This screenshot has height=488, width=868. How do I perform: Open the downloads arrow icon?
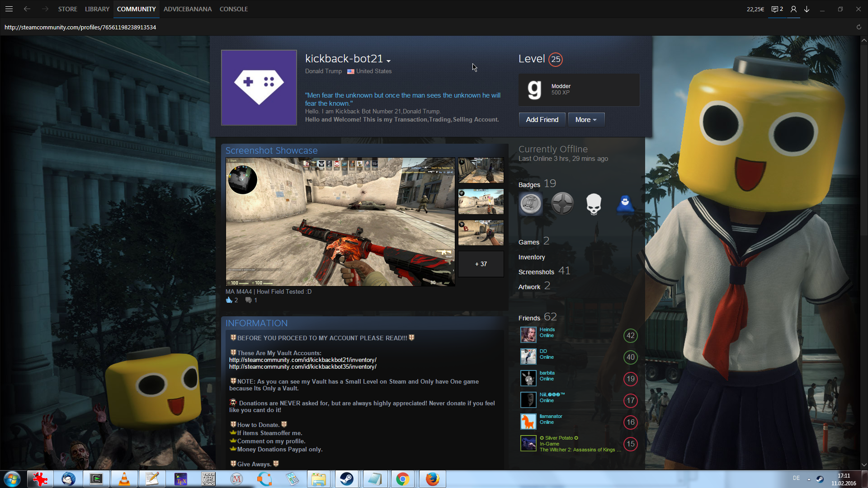coord(807,9)
